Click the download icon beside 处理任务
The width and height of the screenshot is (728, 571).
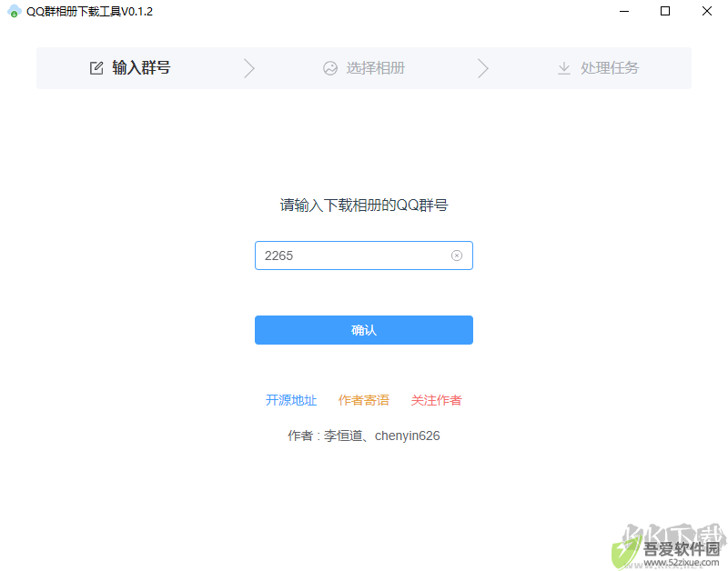coord(564,68)
